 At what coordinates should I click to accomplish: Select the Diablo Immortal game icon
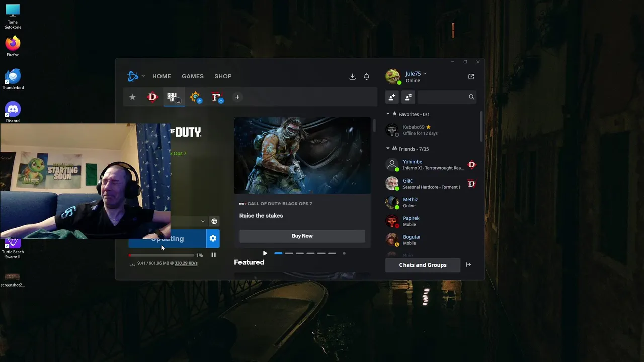(217, 97)
